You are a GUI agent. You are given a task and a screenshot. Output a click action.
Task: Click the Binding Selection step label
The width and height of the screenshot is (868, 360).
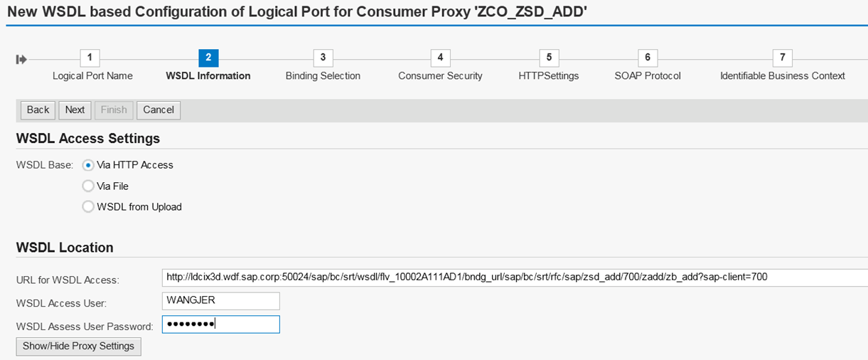tap(323, 75)
